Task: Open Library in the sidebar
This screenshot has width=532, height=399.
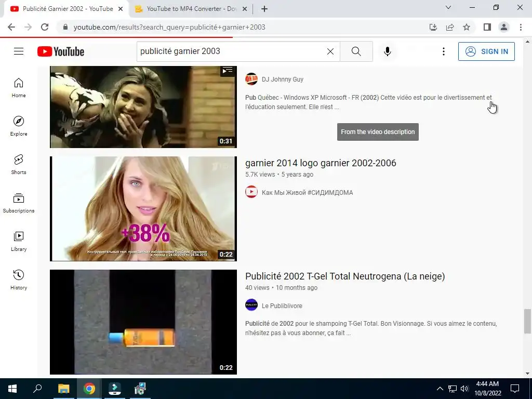Action: pos(19,241)
